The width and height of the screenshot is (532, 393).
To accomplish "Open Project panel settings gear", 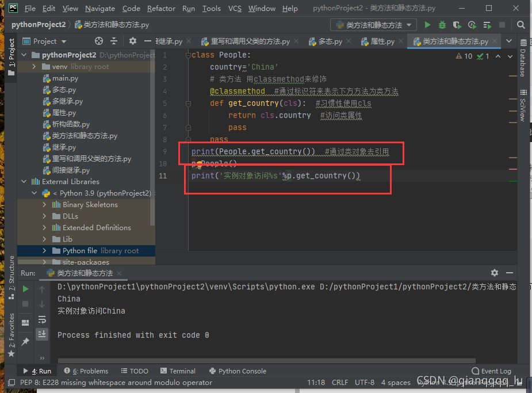I will point(133,41).
